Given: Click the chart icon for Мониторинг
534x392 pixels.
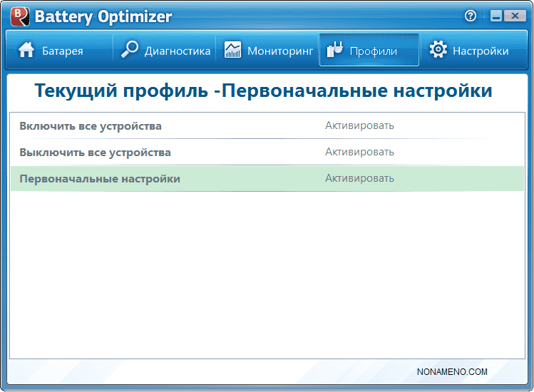Looking at the screenshot, I should pos(232,50).
